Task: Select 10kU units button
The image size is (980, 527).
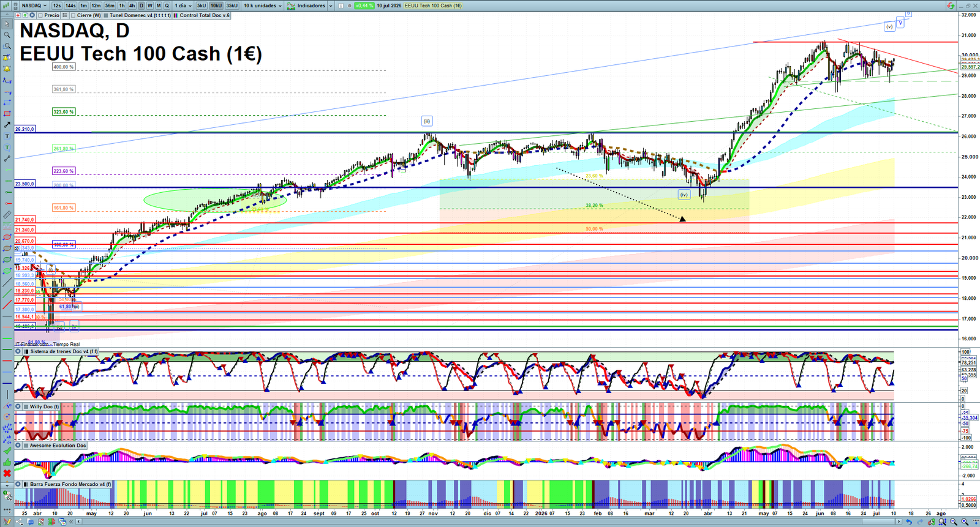Action: click(216, 6)
